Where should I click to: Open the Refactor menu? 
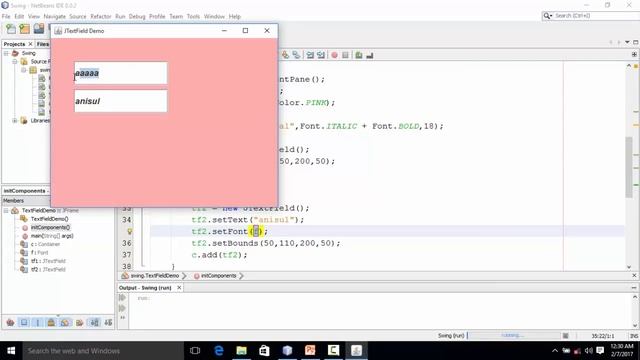[x=101, y=16]
